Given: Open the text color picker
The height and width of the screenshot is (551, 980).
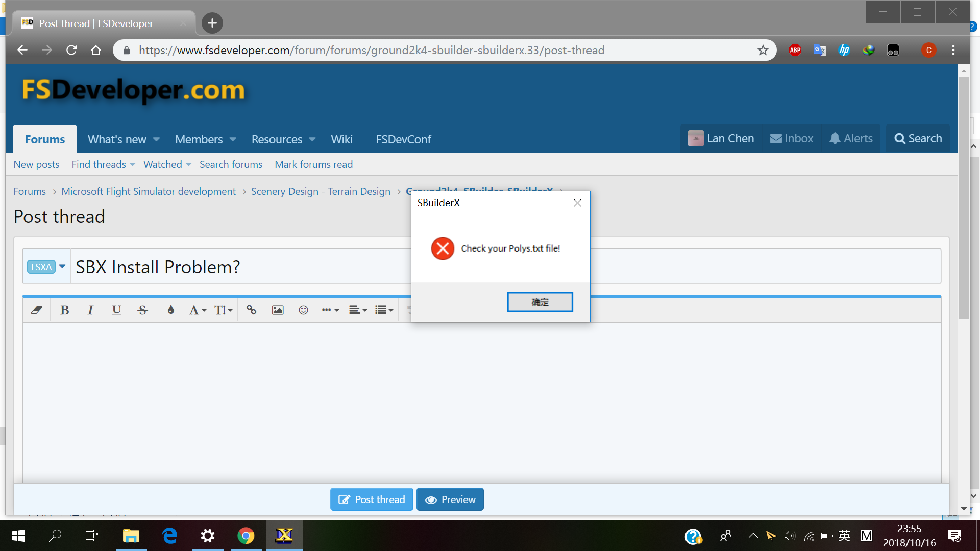Looking at the screenshot, I should 171,310.
